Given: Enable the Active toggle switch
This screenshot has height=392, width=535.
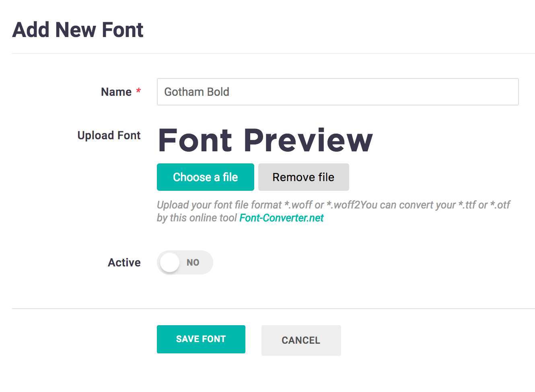Looking at the screenshot, I should [x=185, y=262].
